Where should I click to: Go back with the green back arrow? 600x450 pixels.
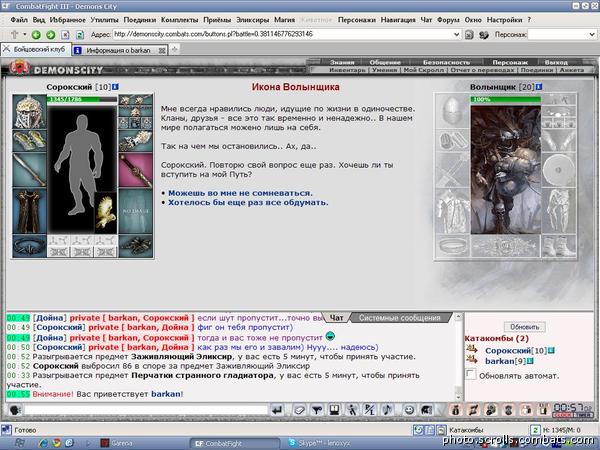click(x=36, y=35)
